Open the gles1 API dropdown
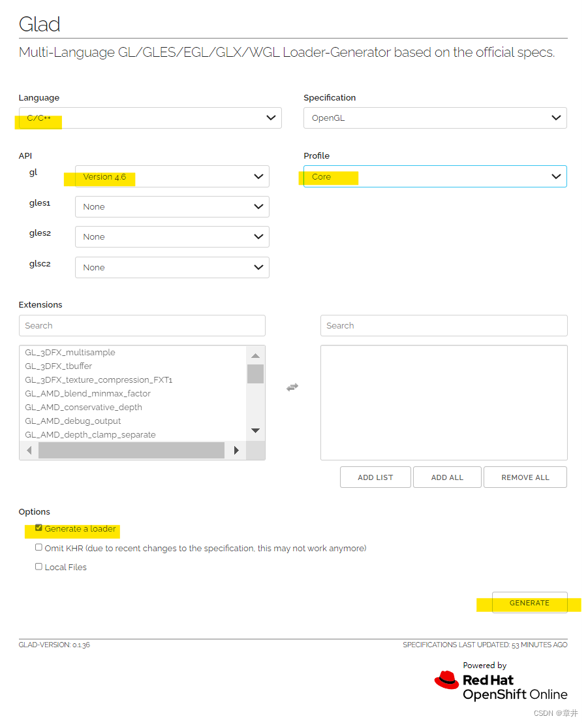Viewport: 588px width, 723px height. coord(172,207)
